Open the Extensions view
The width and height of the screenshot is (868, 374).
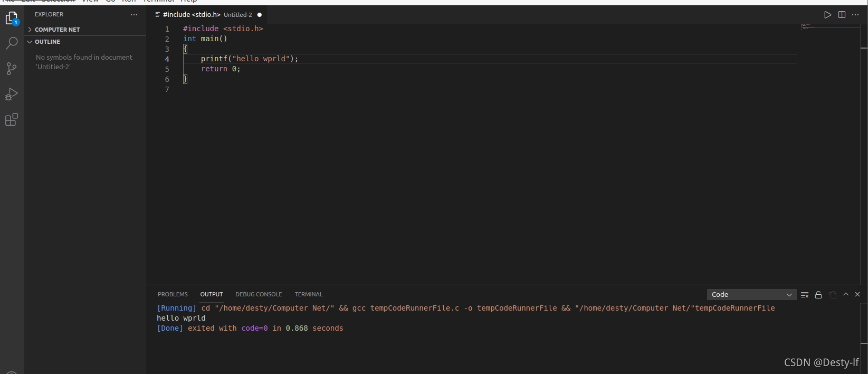(x=12, y=120)
